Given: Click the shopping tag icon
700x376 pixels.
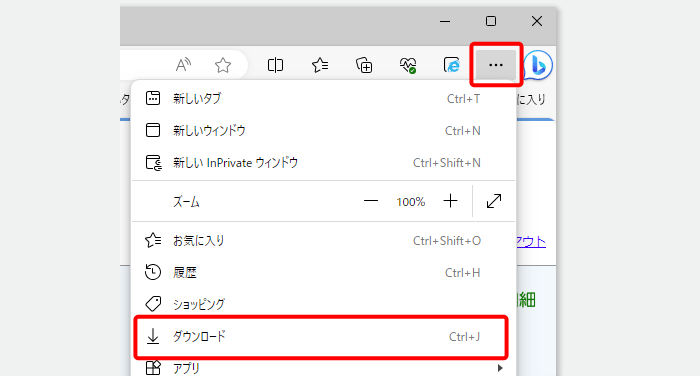Looking at the screenshot, I should point(153,304).
